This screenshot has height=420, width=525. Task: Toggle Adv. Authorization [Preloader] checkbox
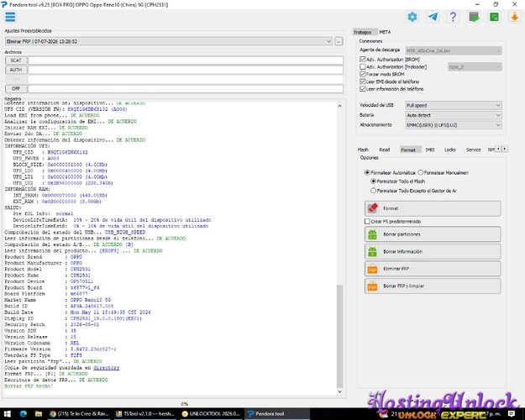(x=362, y=66)
